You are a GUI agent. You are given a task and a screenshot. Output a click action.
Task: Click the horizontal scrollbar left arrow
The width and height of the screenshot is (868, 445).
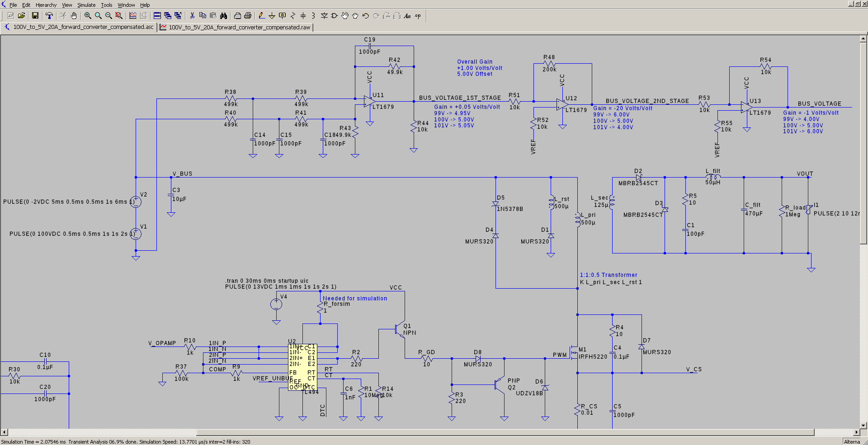point(4,432)
